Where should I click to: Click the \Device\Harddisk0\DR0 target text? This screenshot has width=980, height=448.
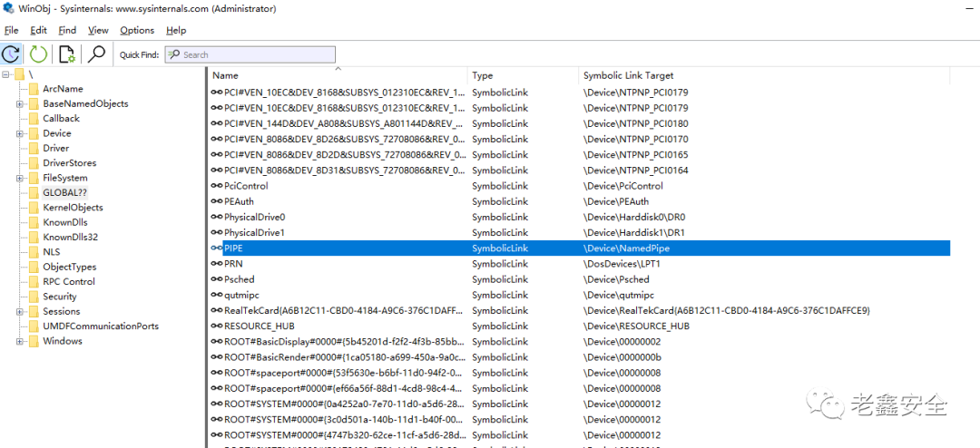(x=634, y=217)
